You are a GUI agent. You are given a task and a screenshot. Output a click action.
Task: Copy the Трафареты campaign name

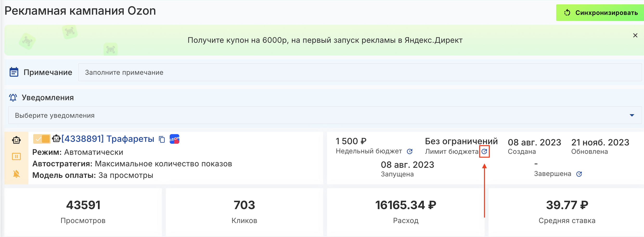tap(162, 139)
